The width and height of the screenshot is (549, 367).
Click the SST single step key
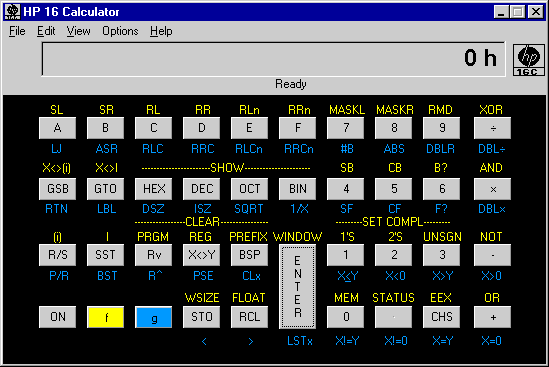coord(105,255)
